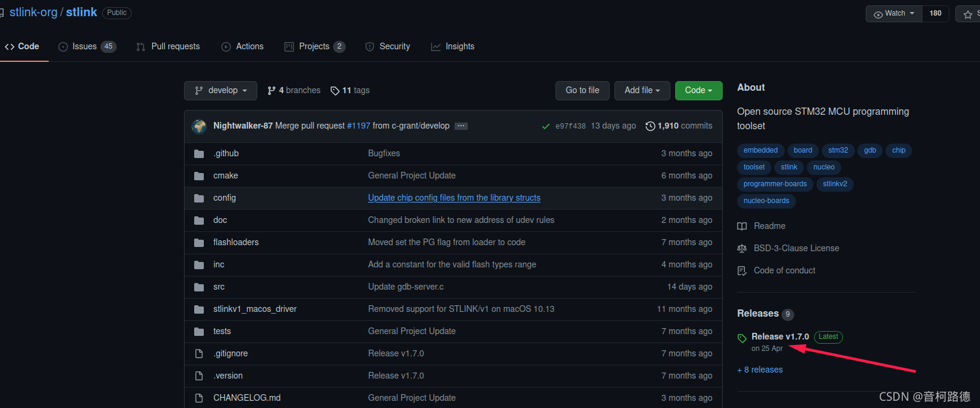The width and height of the screenshot is (980, 408).
Task: Expand commit message ellipsis button
Action: (x=461, y=126)
